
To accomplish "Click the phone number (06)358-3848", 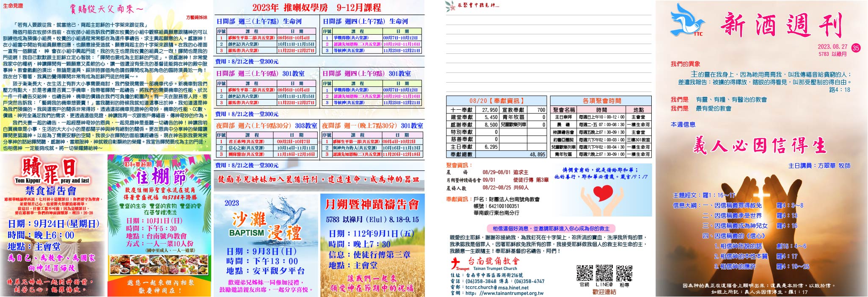I will coord(481,281).
